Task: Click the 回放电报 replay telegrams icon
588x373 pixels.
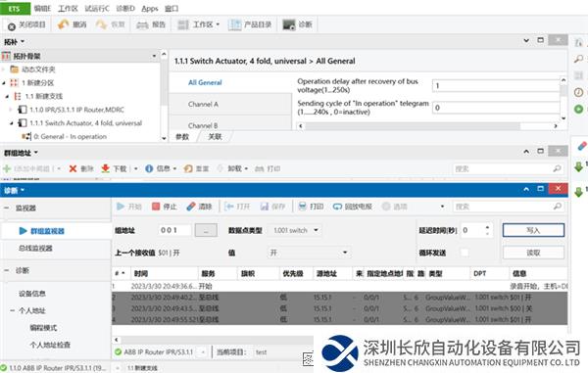Action: [x=337, y=207]
